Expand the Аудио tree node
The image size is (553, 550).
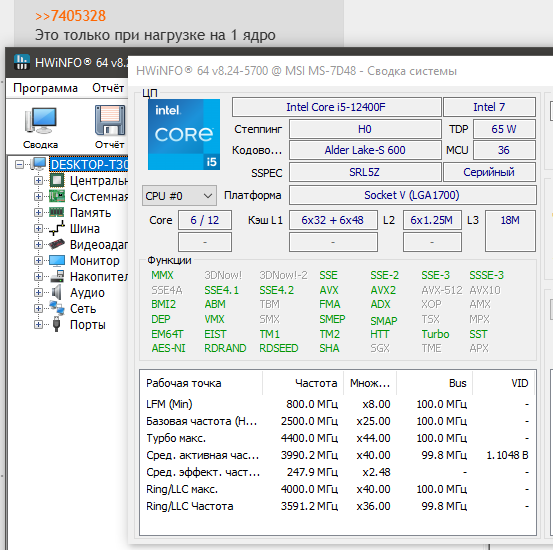[x=38, y=292]
